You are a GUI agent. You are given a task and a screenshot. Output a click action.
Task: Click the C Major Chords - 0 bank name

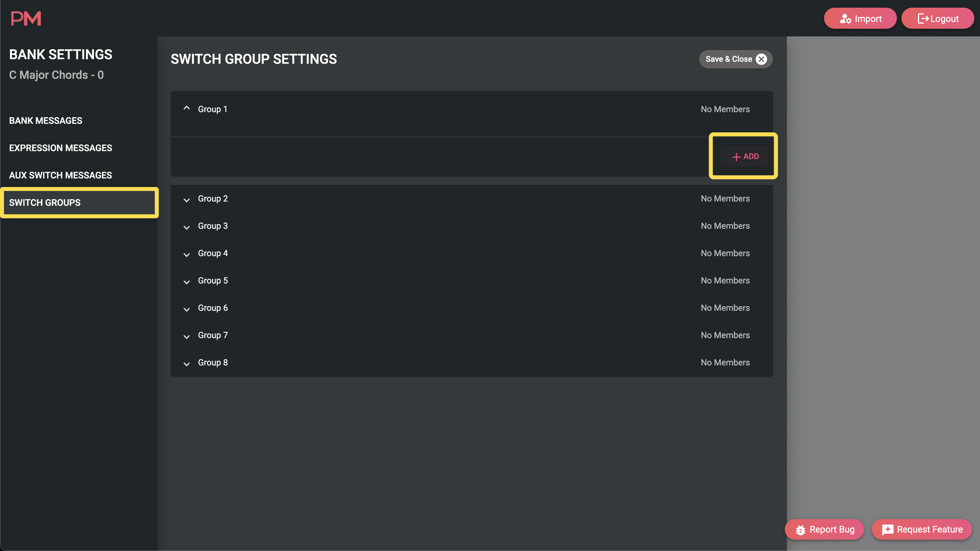point(56,75)
